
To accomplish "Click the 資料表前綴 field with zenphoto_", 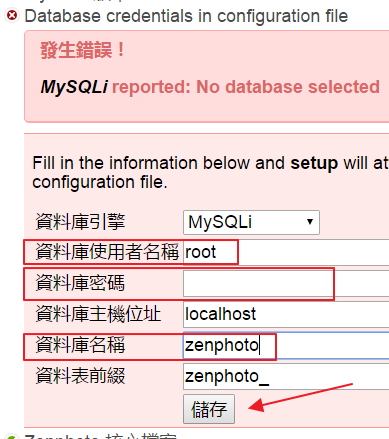I will (x=286, y=376).
